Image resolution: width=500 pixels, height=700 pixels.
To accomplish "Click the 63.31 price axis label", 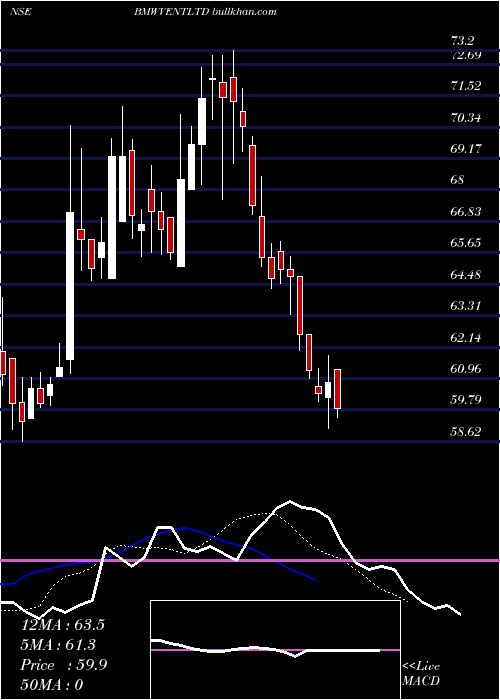I will click(466, 306).
